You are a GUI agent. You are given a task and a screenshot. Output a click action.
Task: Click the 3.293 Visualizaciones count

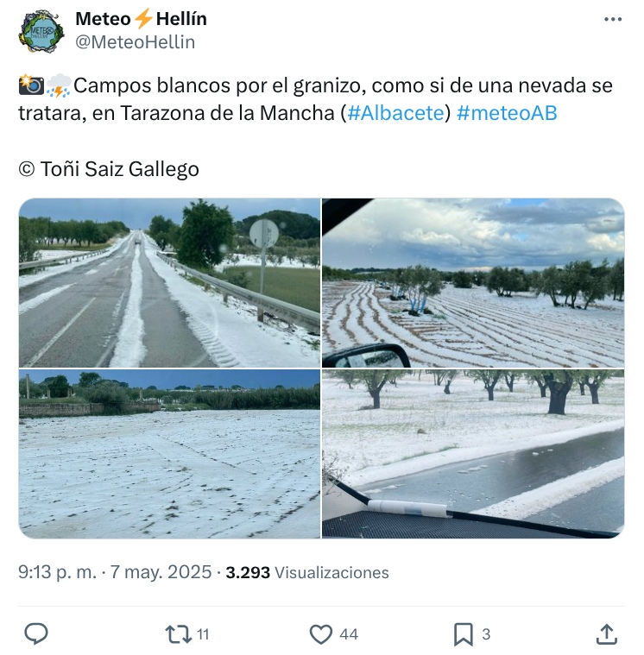307,572
